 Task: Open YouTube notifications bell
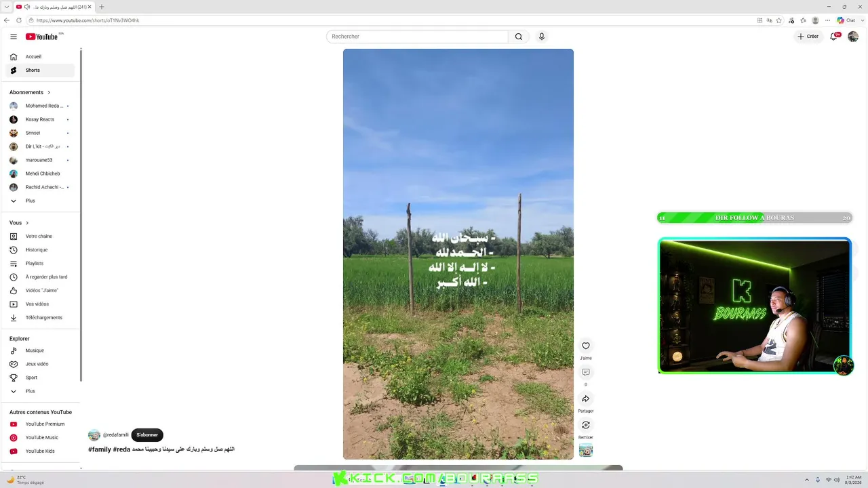click(x=835, y=37)
